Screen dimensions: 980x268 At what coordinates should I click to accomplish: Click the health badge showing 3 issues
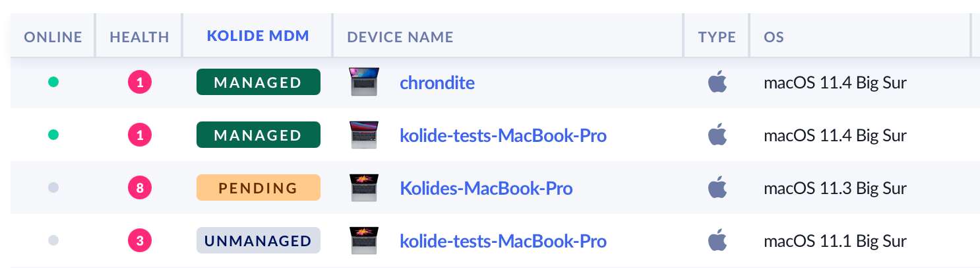pos(139,241)
